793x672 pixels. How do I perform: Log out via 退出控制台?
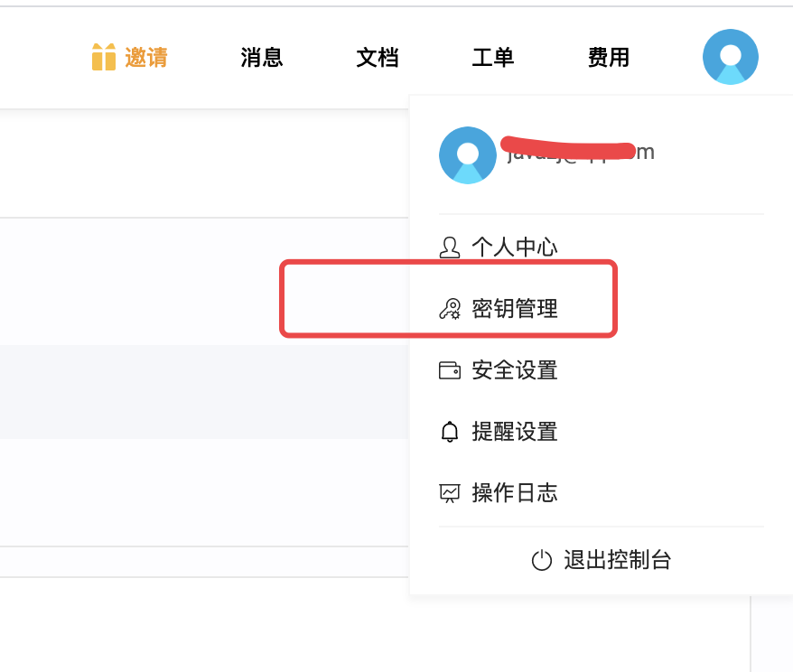[618, 560]
